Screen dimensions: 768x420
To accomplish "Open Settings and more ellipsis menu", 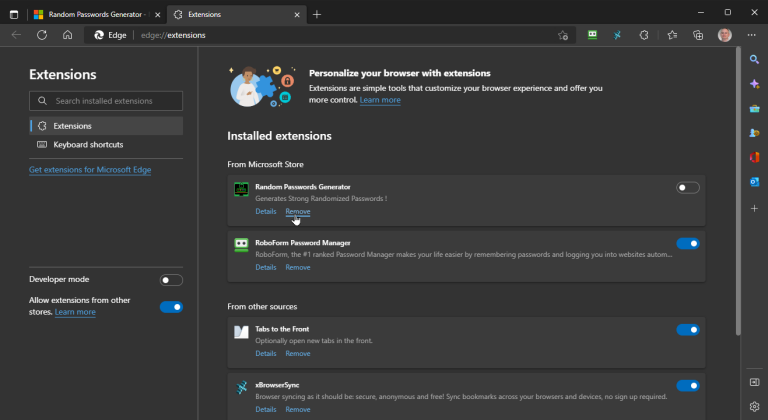I will pyautogui.click(x=751, y=35).
